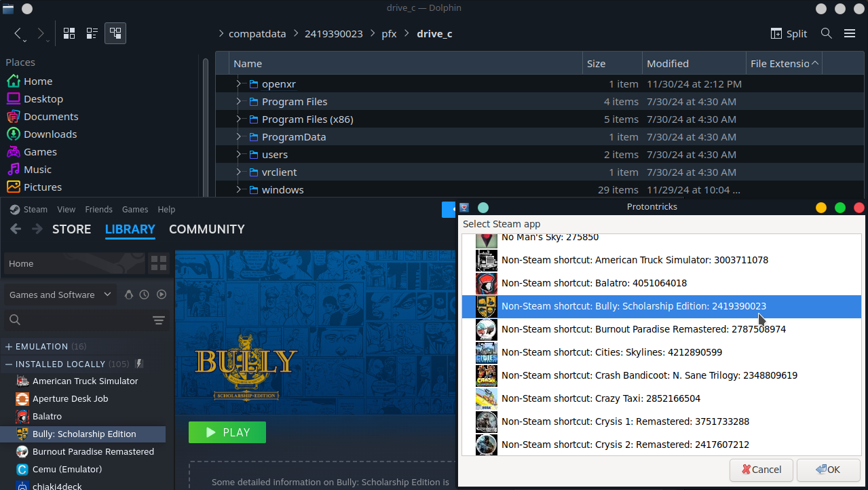Expand the vrclient folder tree

[x=238, y=172]
